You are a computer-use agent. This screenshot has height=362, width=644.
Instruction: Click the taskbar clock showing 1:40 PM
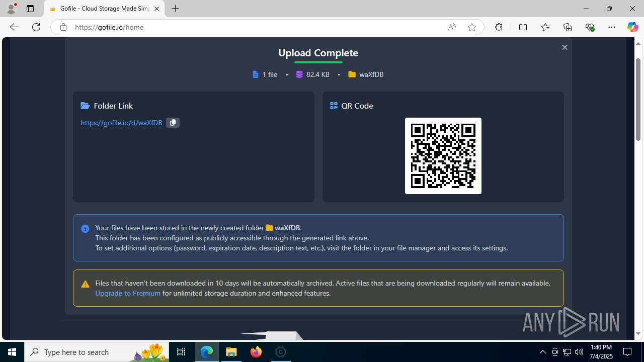coord(602,352)
